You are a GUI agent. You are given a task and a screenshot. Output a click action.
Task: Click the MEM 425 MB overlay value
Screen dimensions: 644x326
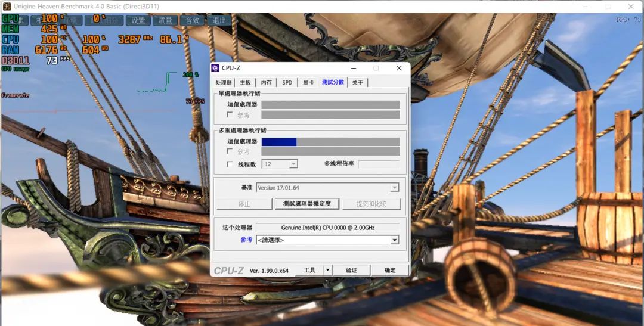tap(54, 29)
